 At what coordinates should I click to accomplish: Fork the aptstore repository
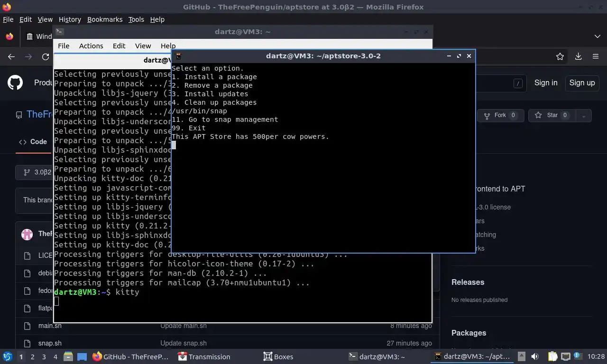tap(501, 115)
